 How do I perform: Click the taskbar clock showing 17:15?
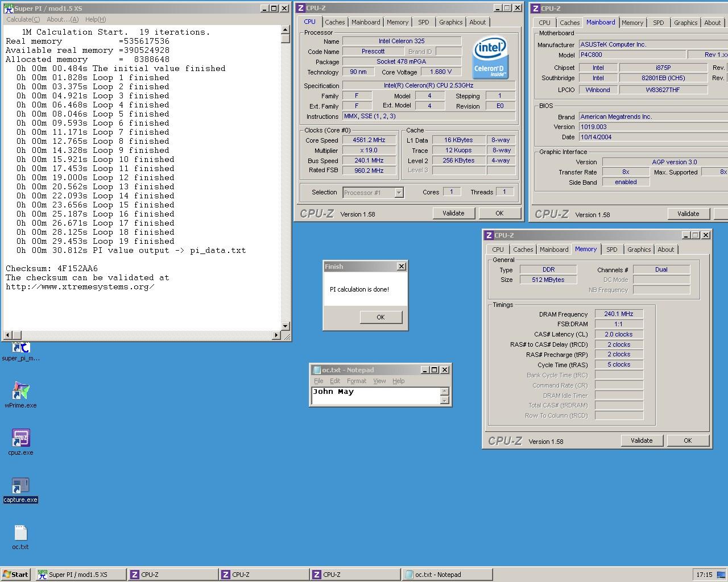[704, 575]
